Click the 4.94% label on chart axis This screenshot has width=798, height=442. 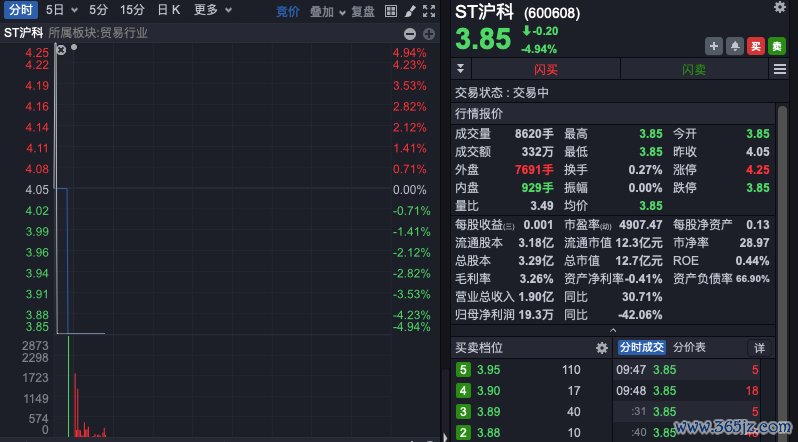(x=409, y=53)
